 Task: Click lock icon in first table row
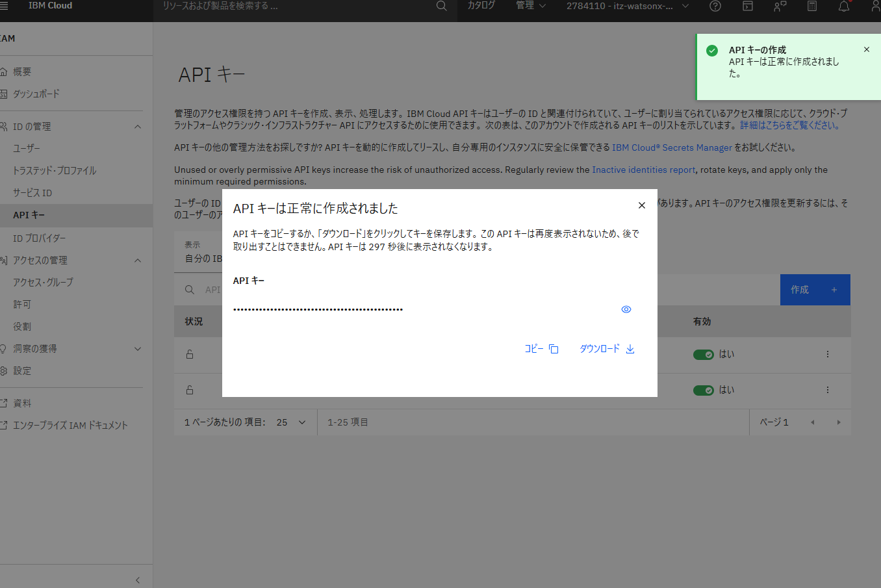190,355
